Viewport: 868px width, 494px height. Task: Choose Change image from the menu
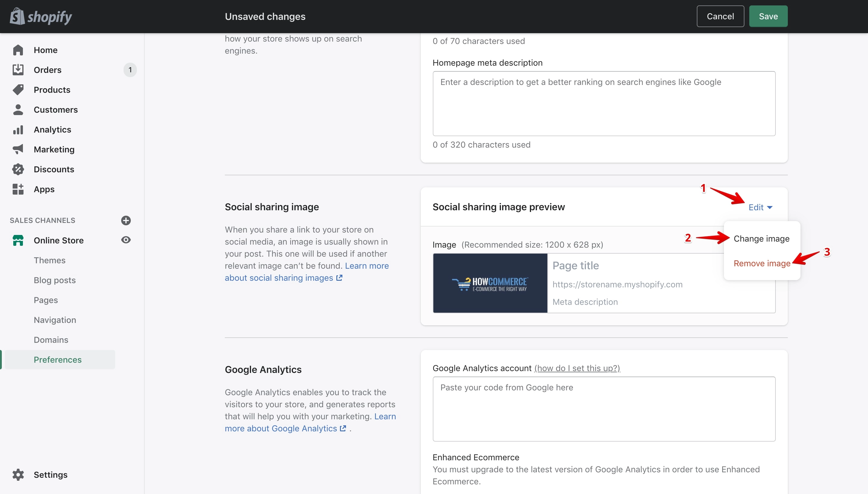coord(761,239)
